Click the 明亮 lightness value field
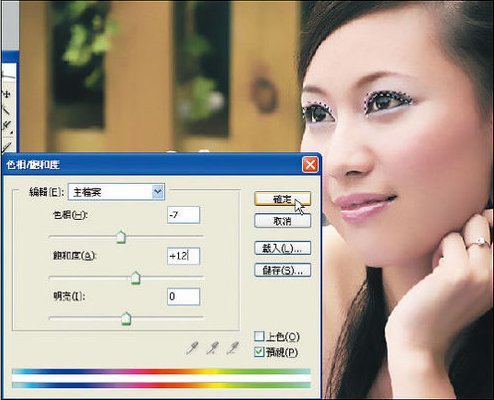 tap(183, 297)
